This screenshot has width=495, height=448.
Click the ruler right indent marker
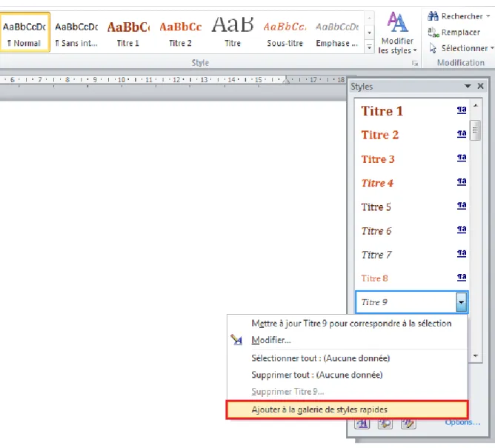point(286,80)
